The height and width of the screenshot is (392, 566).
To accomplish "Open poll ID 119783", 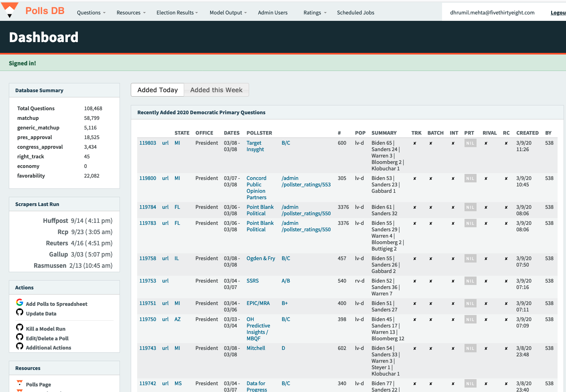I will (x=148, y=223).
